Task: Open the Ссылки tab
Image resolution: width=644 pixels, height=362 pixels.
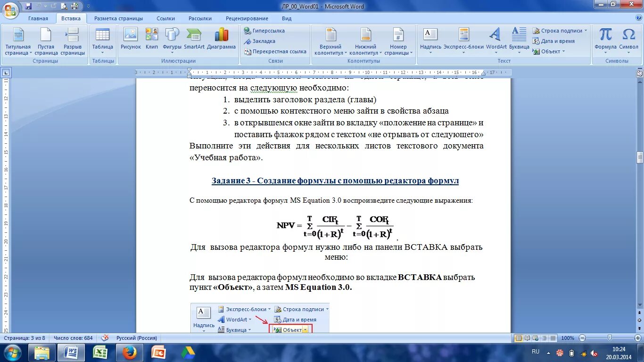Action: [166, 18]
